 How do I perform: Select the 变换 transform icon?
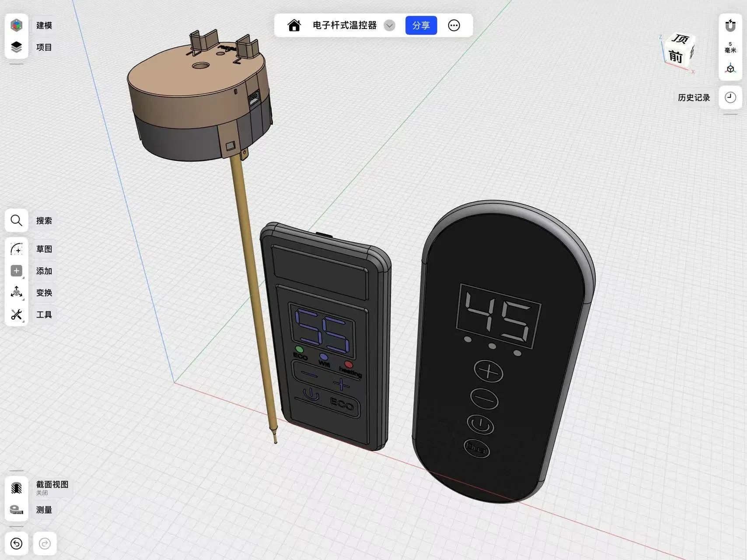(x=17, y=292)
